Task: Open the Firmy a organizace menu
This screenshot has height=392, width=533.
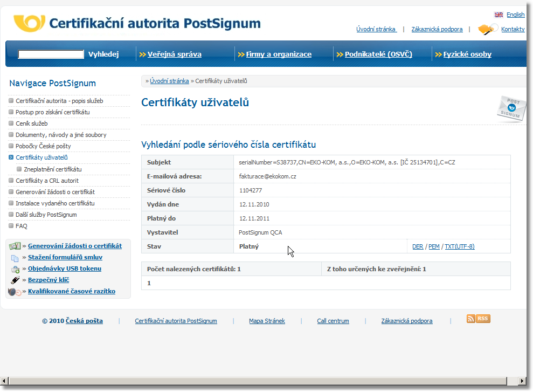Action: tap(279, 54)
